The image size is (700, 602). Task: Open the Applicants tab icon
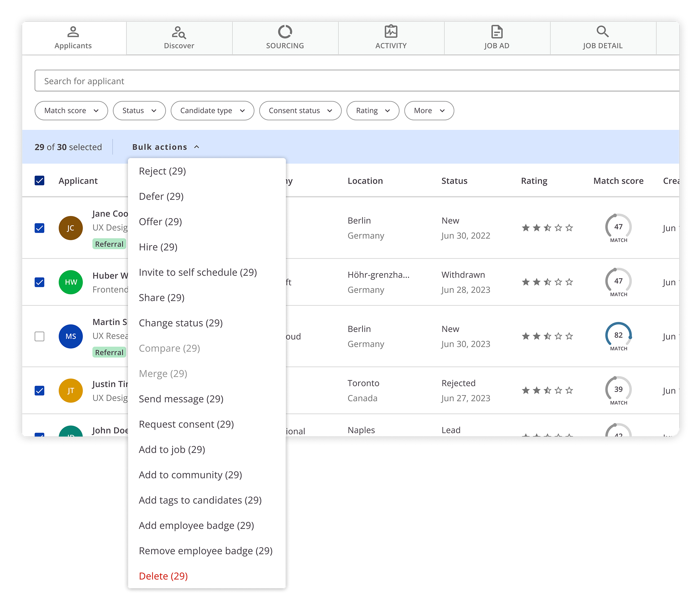[73, 33]
